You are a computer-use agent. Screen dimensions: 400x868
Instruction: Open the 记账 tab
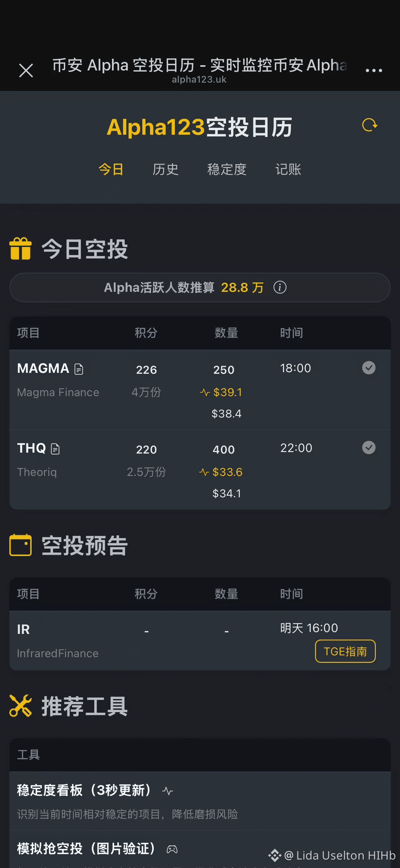pyautogui.click(x=288, y=169)
